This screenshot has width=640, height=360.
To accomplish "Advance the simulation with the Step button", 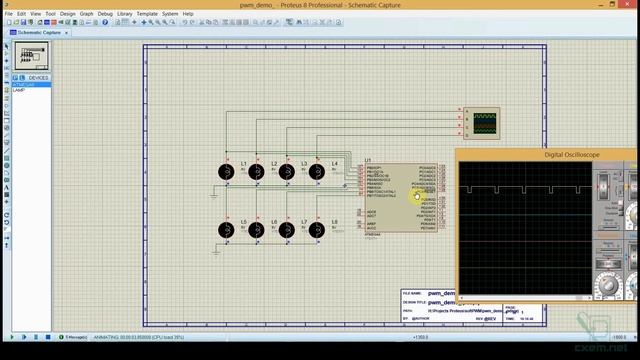I will pyautogui.click(x=24, y=337).
